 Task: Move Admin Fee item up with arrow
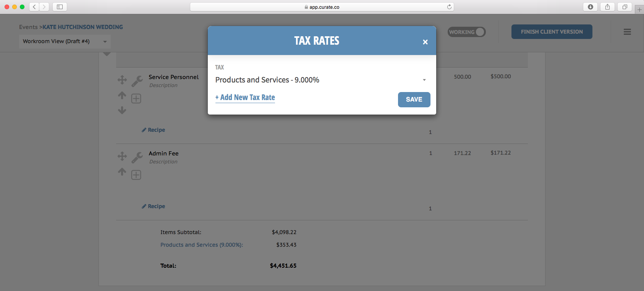122,171
